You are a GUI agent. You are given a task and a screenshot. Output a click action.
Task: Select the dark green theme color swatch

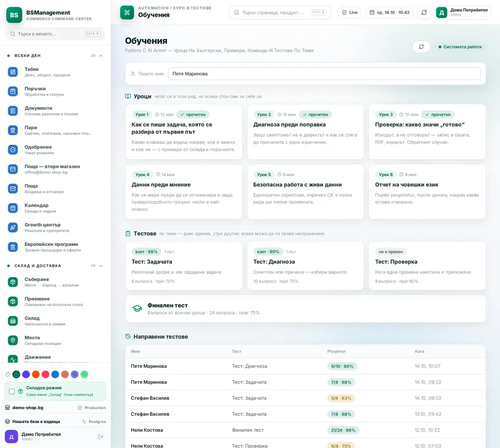(x=16, y=375)
